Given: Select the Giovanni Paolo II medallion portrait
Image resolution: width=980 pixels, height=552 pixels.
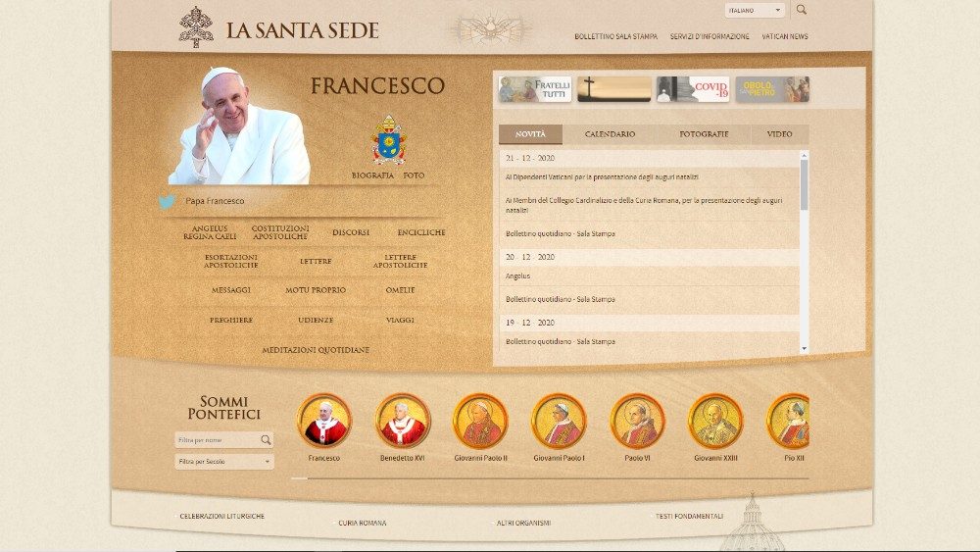Looking at the screenshot, I should (x=480, y=421).
